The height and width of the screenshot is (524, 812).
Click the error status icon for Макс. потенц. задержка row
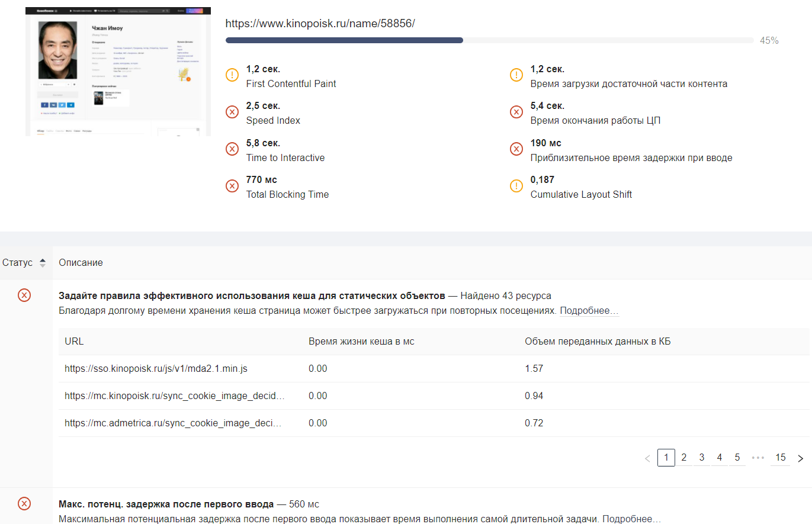[x=24, y=504]
